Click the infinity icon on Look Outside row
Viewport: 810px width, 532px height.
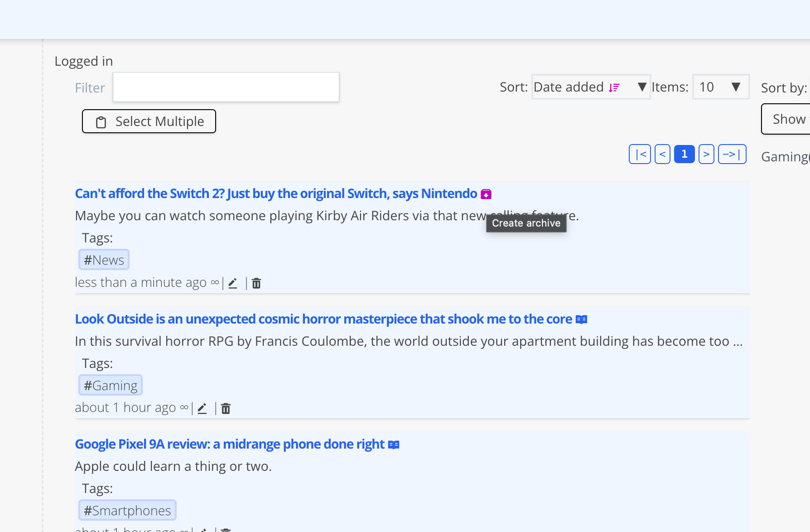click(184, 407)
